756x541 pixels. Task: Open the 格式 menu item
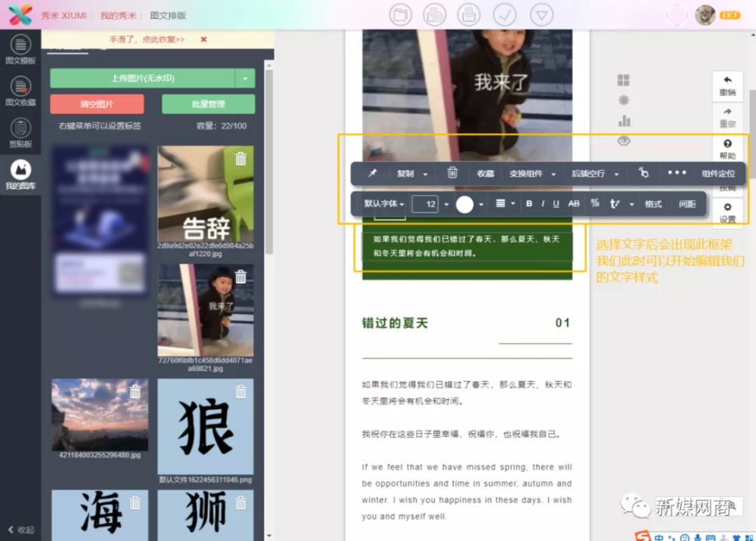(653, 204)
